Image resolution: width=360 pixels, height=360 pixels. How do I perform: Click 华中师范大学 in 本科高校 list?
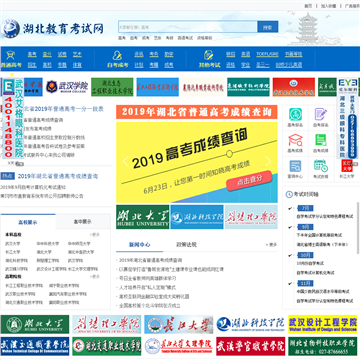[x=79, y=244]
